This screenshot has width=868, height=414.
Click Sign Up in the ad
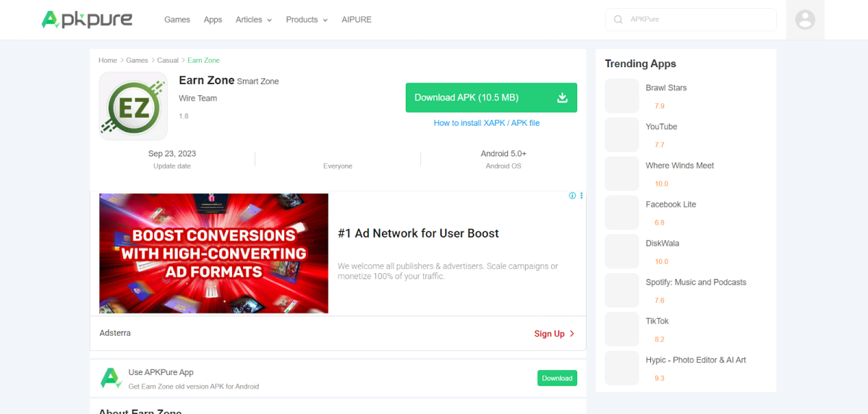554,334
